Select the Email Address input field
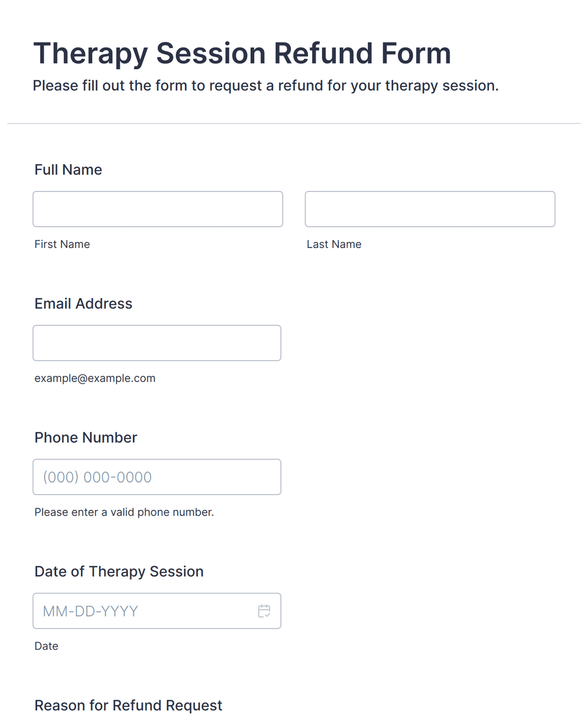This screenshot has height=724, width=588. (157, 343)
